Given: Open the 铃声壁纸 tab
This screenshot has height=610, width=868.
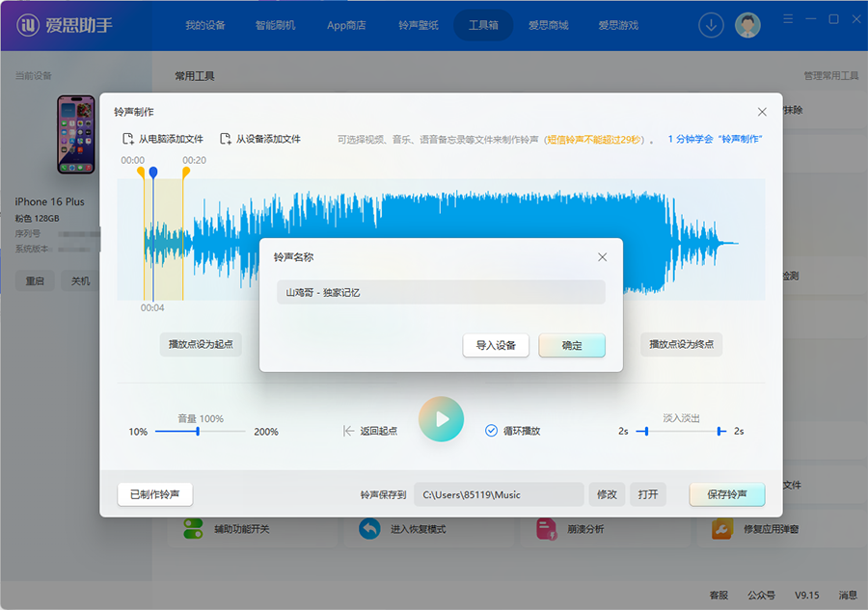Looking at the screenshot, I should click(x=419, y=25).
